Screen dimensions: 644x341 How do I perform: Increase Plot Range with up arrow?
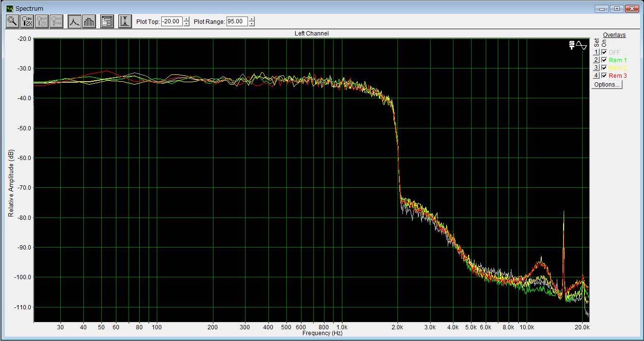251,19
